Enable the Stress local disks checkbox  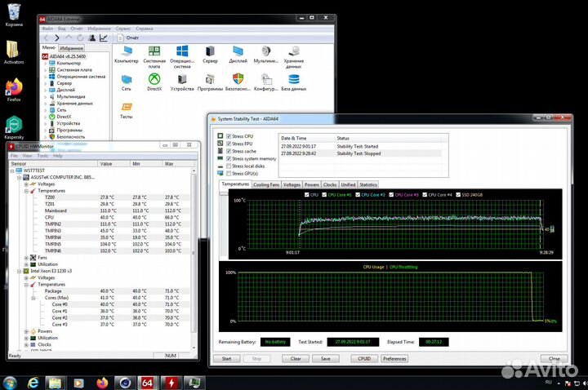click(x=229, y=166)
